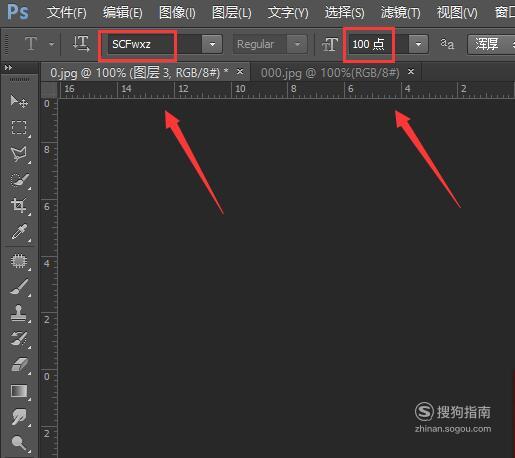The height and width of the screenshot is (458, 515).
Task: Select the Move tool
Action: point(19,101)
